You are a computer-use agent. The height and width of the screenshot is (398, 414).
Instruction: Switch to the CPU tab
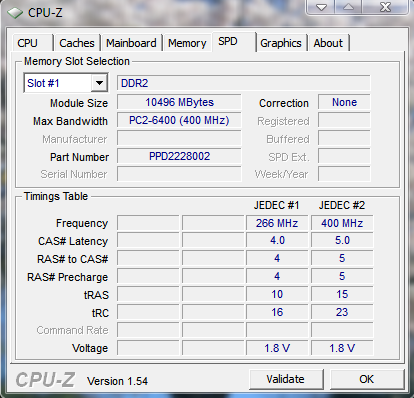coord(28,43)
